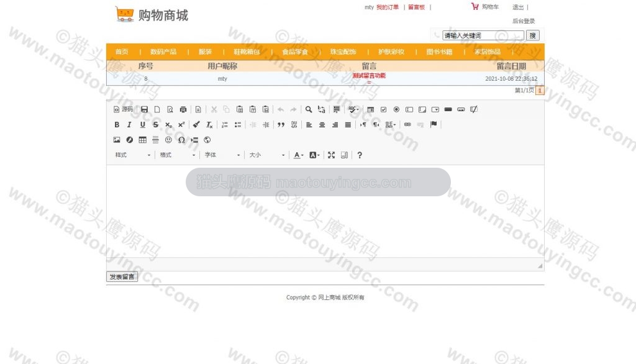
Task: Click the 搜 search button
Action: coord(532,35)
